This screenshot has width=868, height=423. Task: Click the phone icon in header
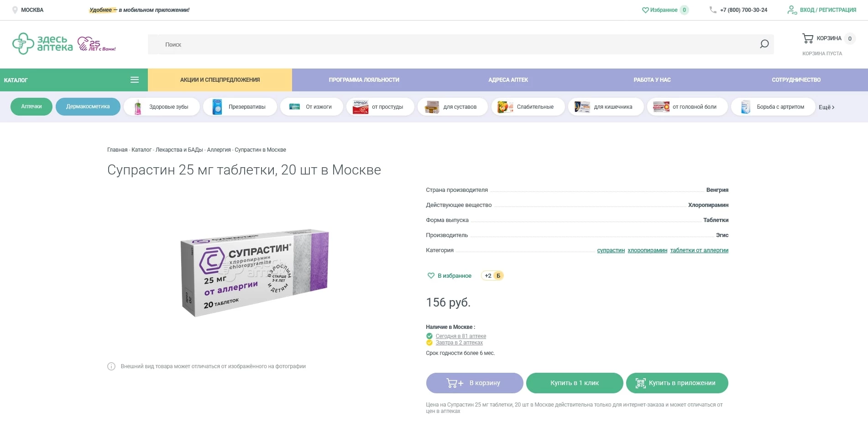[712, 10]
